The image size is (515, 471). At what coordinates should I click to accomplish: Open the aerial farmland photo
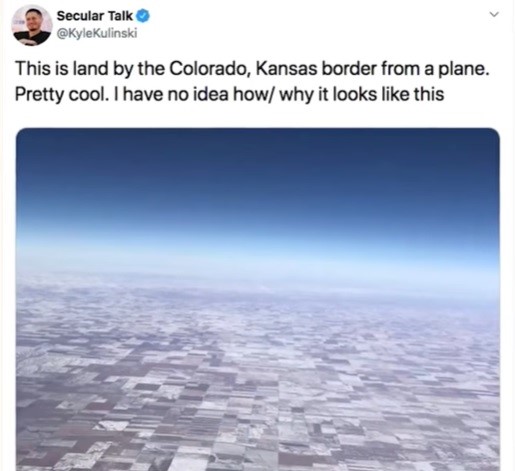tap(258, 299)
